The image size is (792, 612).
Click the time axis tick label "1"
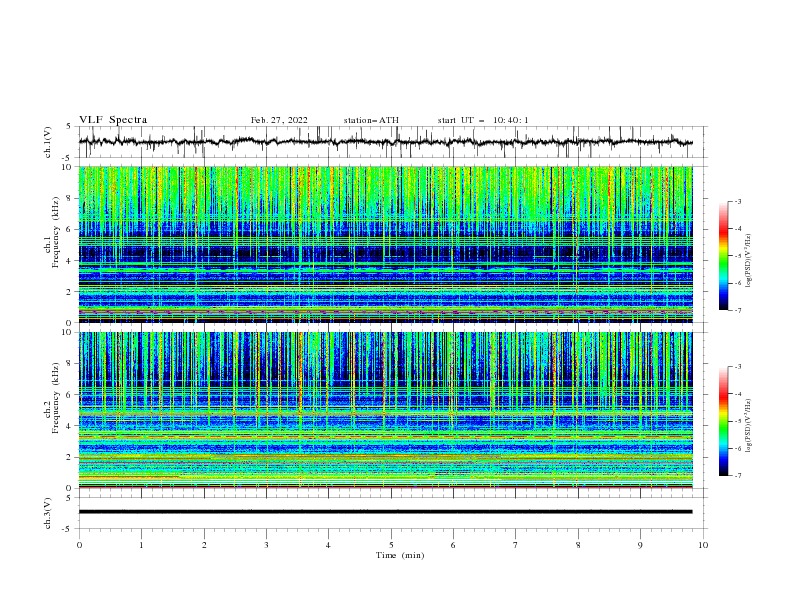tap(141, 545)
